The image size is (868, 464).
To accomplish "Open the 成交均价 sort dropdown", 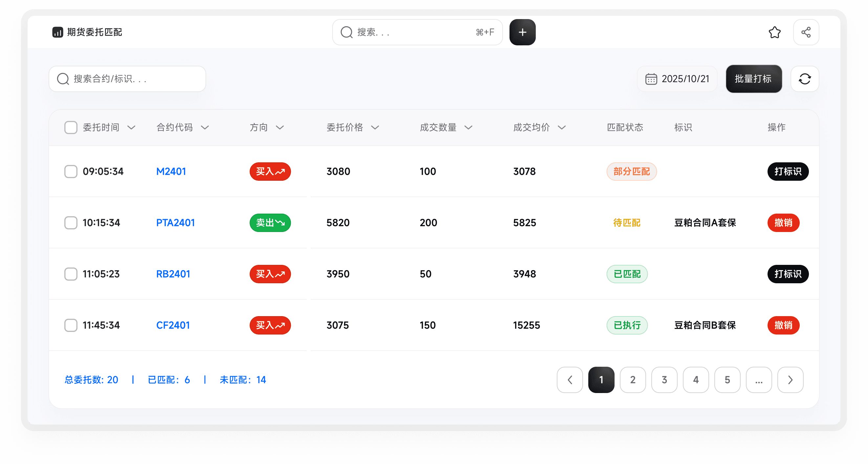I will [x=562, y=128].
